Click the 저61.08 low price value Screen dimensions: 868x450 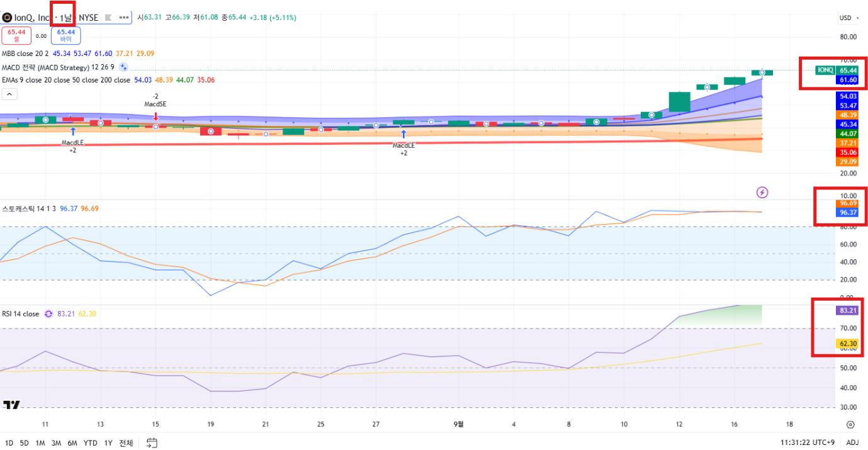(x=206, y=18)
